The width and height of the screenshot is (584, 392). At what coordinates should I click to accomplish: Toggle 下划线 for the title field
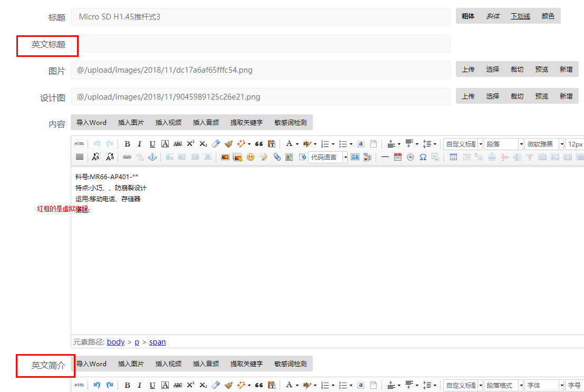point(520,16)
